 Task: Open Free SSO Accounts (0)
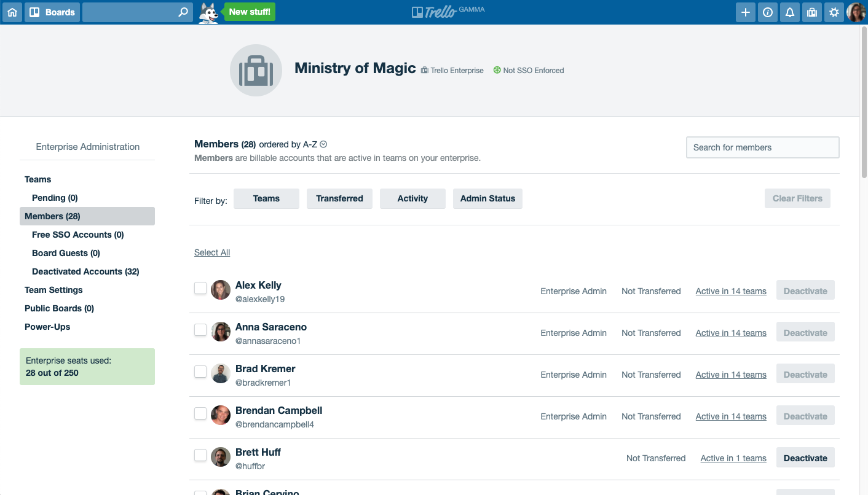point(78,235)
